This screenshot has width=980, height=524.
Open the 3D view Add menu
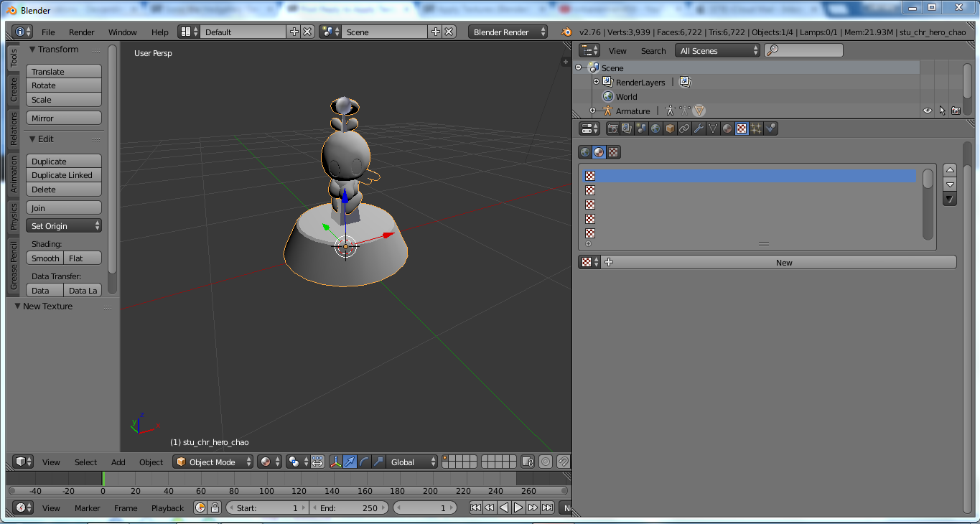[118, 462]
